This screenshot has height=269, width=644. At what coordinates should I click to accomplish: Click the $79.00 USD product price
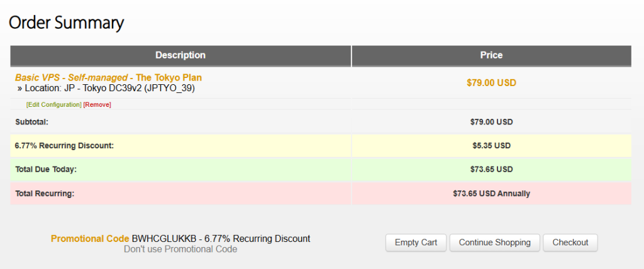click(491, 82)
